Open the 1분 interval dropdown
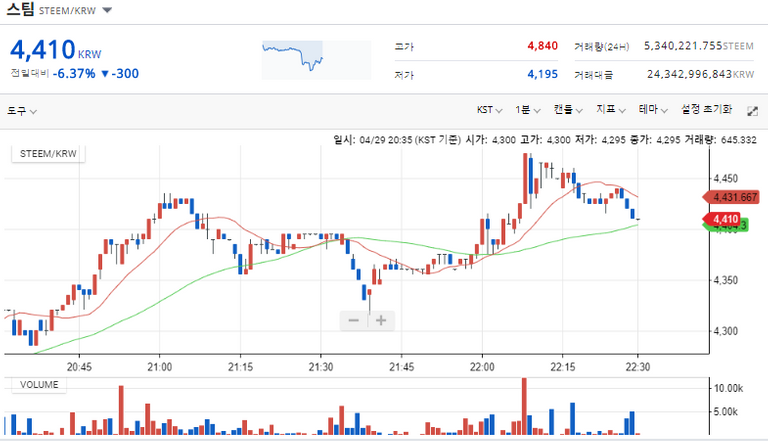The height and width of the screenshot is (441, 768). [x=527, y=110]
